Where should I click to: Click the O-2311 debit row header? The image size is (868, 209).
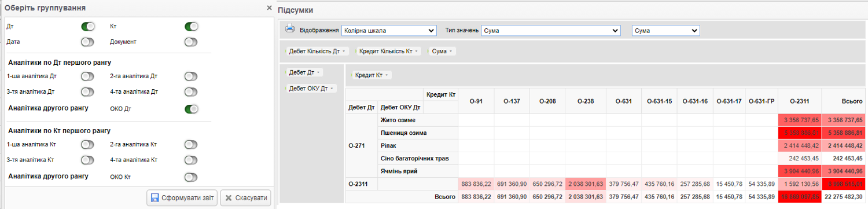(362, 184)
